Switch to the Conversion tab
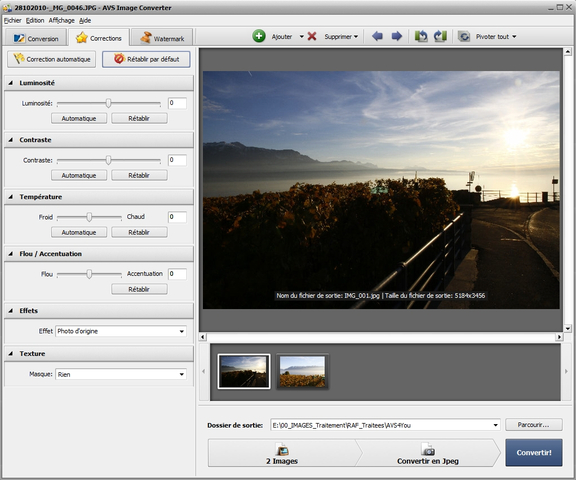This screenshot has height=480, width=576. 36,38
